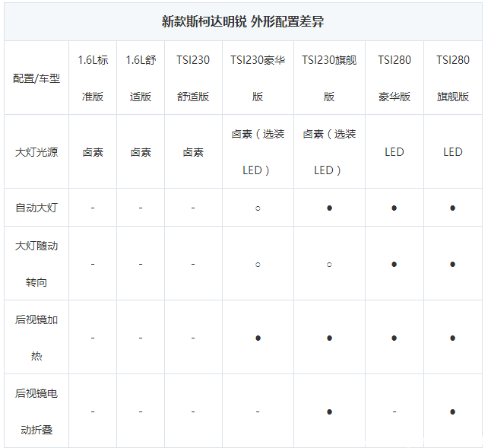The width and height of the screenshot is (491, 448).
Task: Click hollow circle for 自动大灯 under TSI230豪华版
Action: coord(258,208)
